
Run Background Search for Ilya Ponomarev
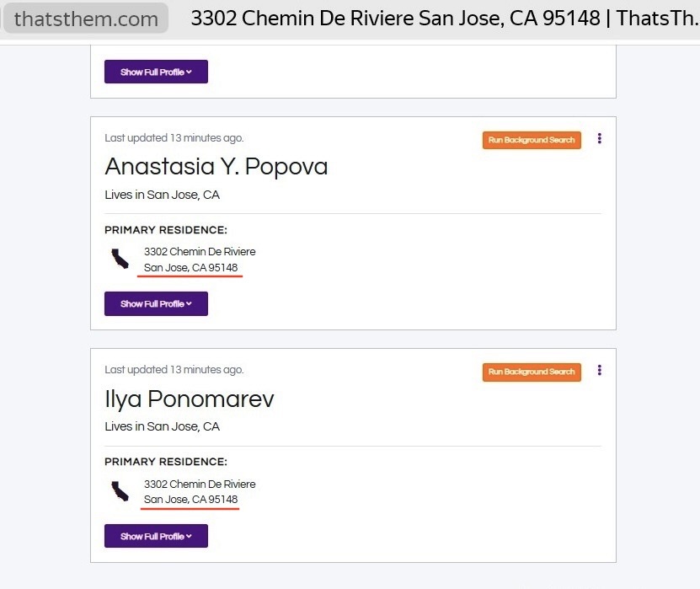[532, 372]
